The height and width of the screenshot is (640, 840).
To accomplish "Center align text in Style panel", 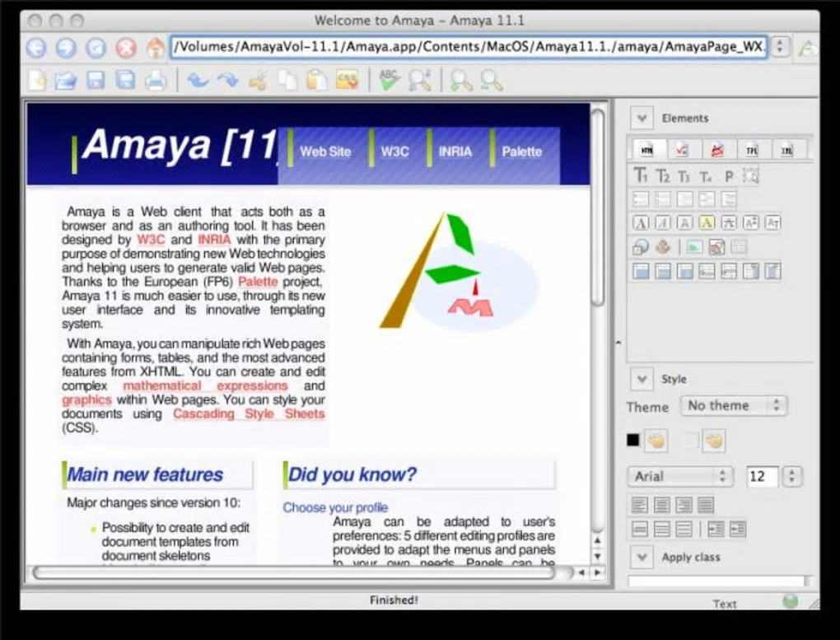I will click(661, 505).
